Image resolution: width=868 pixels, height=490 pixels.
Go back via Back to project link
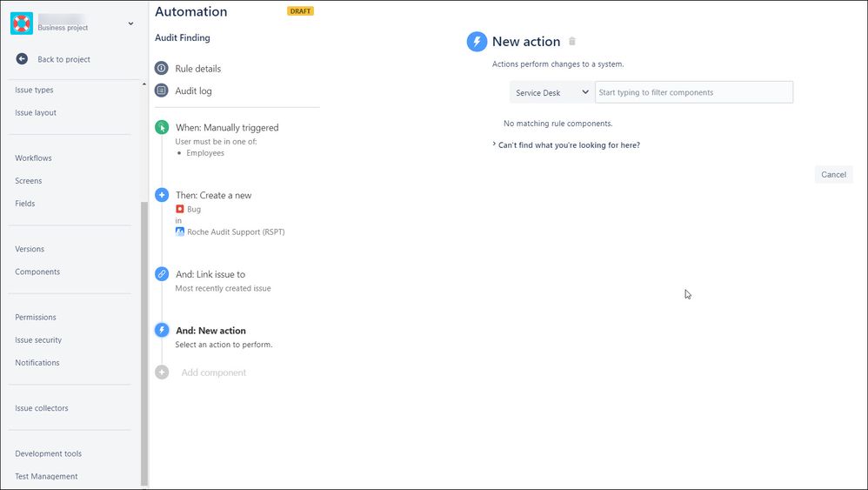tap(63, 59)
